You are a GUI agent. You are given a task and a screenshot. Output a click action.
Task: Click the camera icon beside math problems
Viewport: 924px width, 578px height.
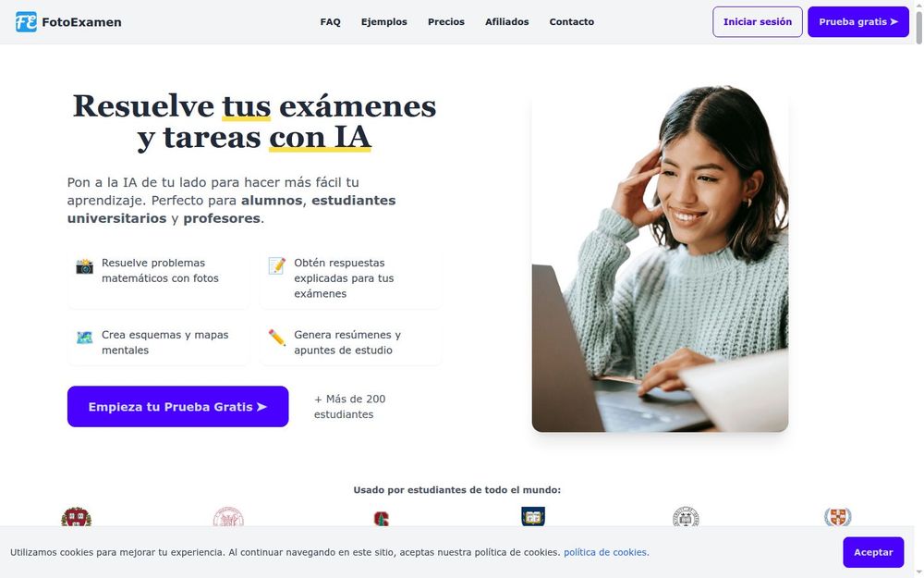(84, 266)
